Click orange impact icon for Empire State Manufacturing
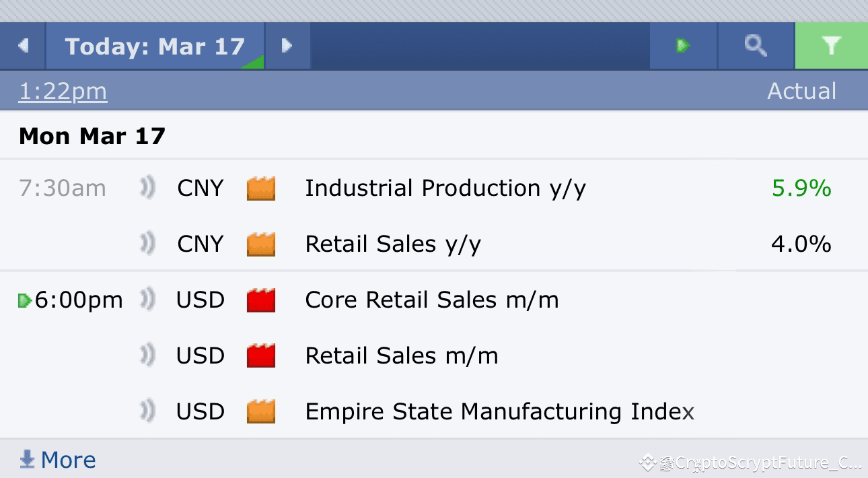This screenshot has width=868, height=478. click(261, 411)
